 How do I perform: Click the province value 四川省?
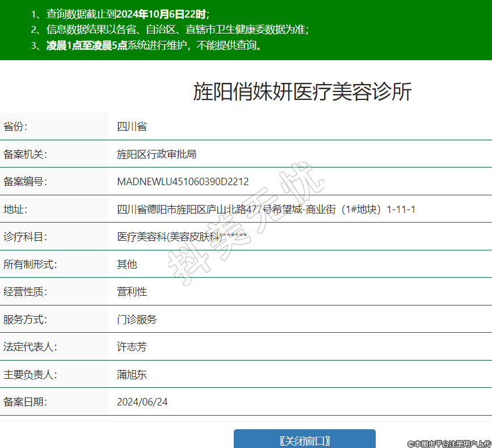click(132, 127)
